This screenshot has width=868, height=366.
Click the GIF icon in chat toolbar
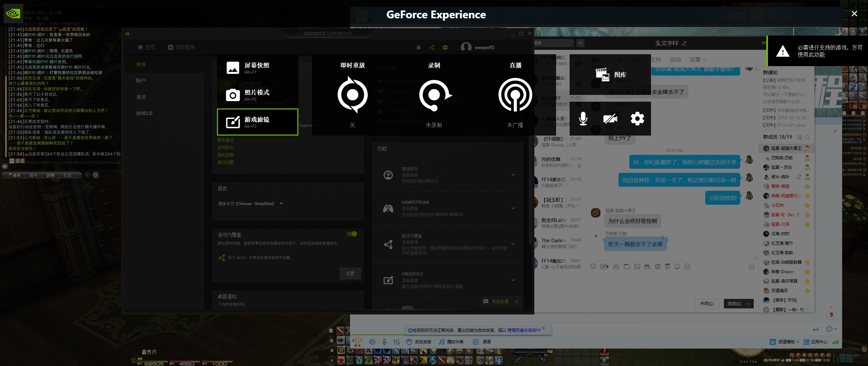pos(604,266)
